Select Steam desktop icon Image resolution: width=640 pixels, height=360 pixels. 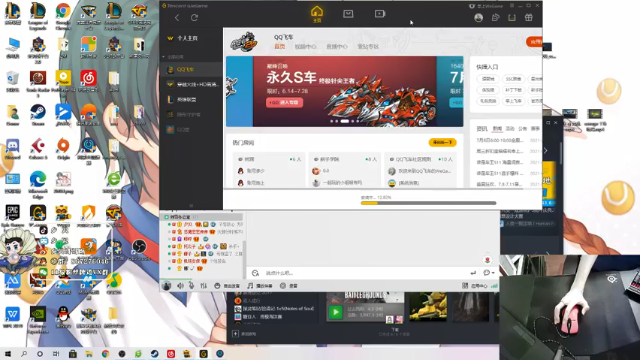click(38, 114)
